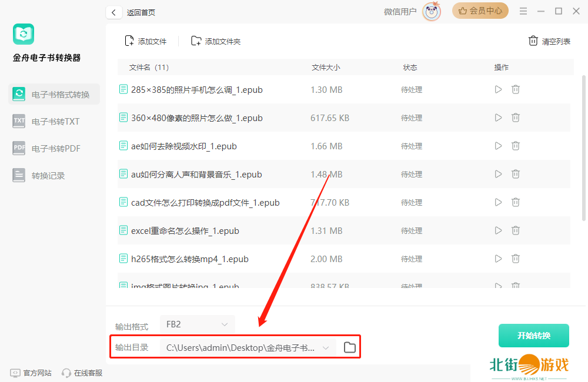Open the hamburger menu in title bar

click(x=522, y=11)
